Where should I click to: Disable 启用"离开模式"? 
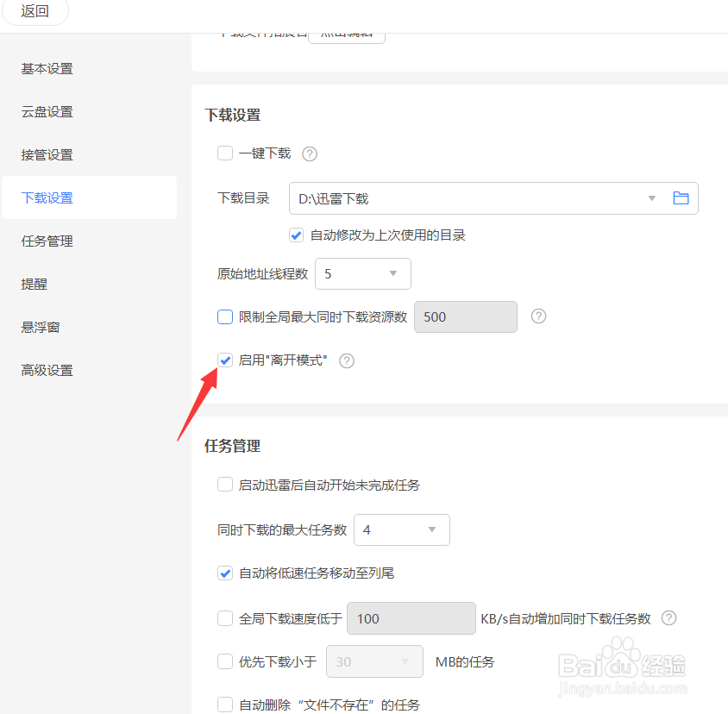tap(224, 360)
